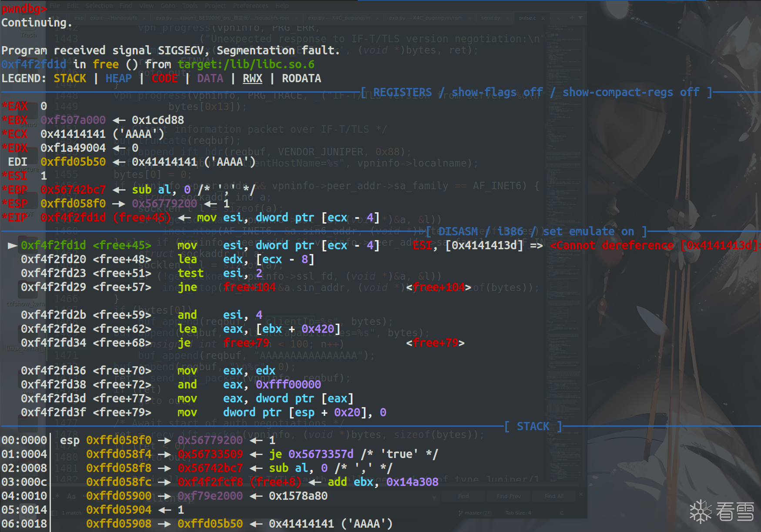Click the Find Prev button
The width and height of the screenshot is (761, 532).
(508, 496)
